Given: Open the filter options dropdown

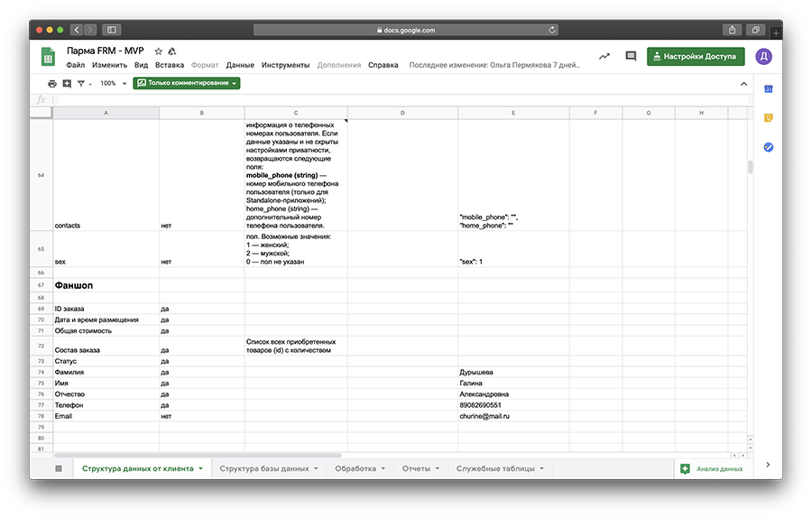Looking at the screenshot, I should pos(84,83).
